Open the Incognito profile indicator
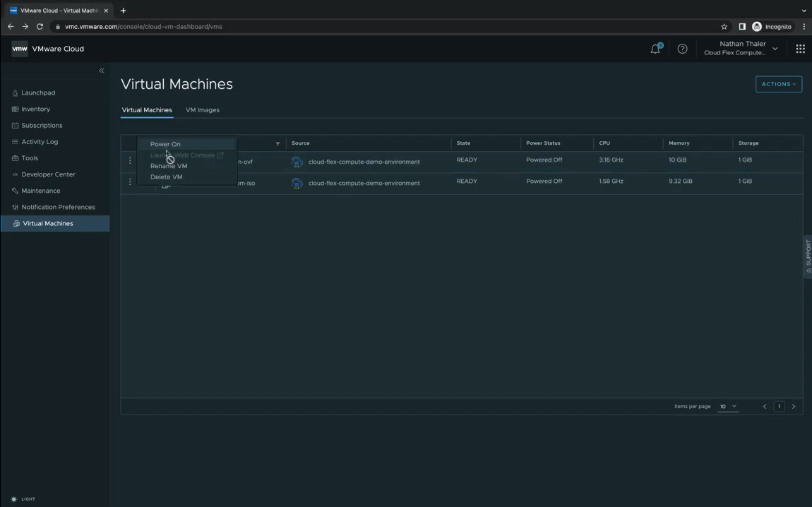 coord(772,26)
